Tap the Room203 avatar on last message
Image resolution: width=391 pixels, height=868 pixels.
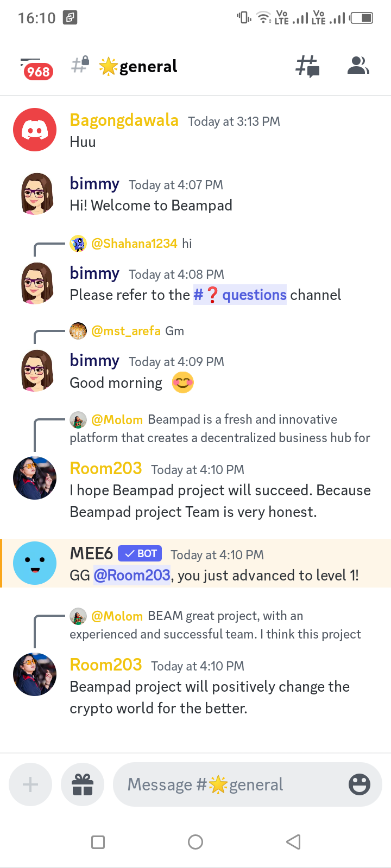[35, 674]
